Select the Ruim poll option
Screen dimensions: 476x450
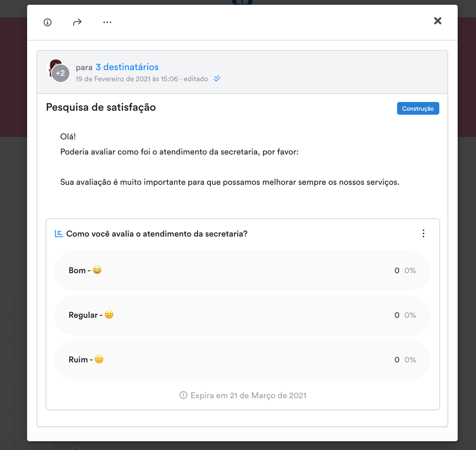242,360
